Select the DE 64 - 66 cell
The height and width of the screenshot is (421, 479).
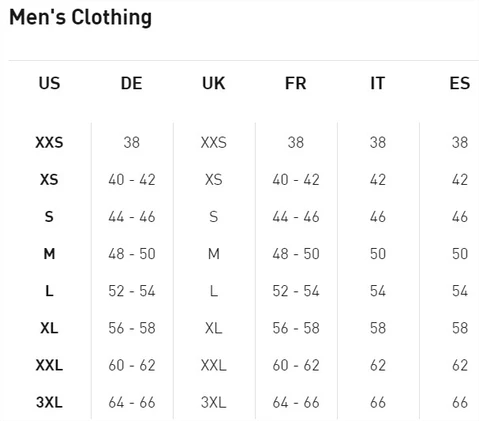[132, 402]
